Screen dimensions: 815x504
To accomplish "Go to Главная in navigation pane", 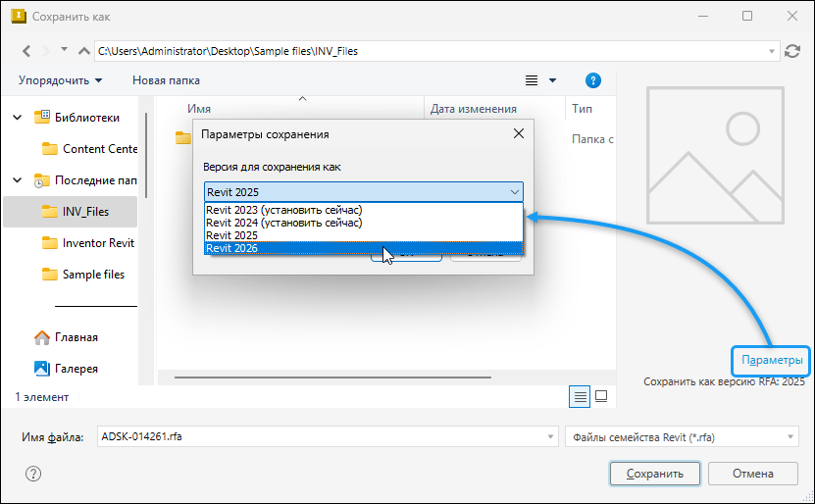I will click(66, 337).
